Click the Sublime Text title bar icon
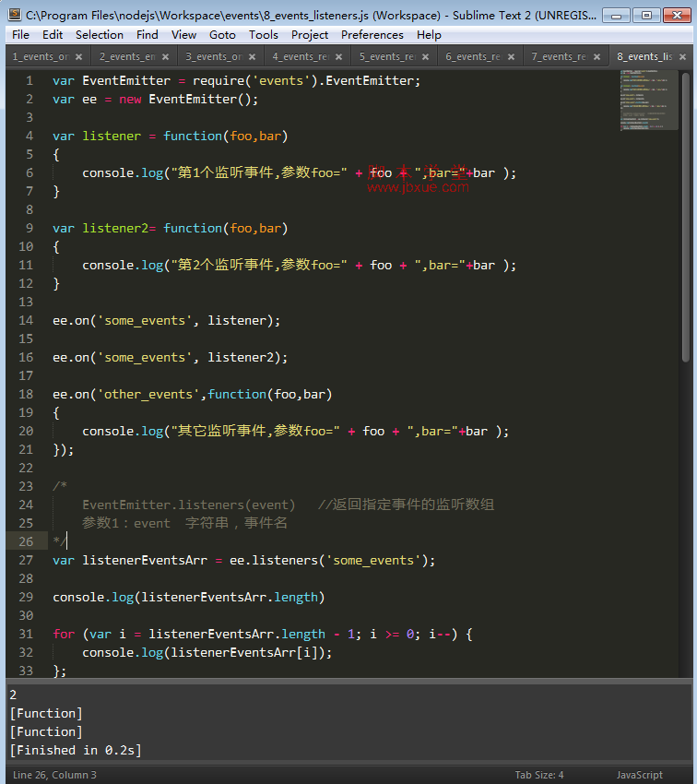697x784 pixels. pyautogui.click(x=15, y=15)
